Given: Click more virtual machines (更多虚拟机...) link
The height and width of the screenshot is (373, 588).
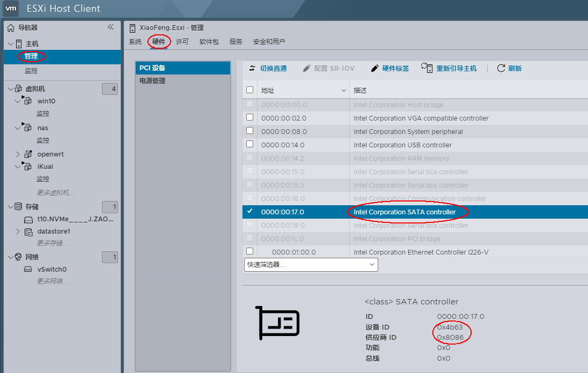Looking at the screenshot, I should [x=56, y=192].
